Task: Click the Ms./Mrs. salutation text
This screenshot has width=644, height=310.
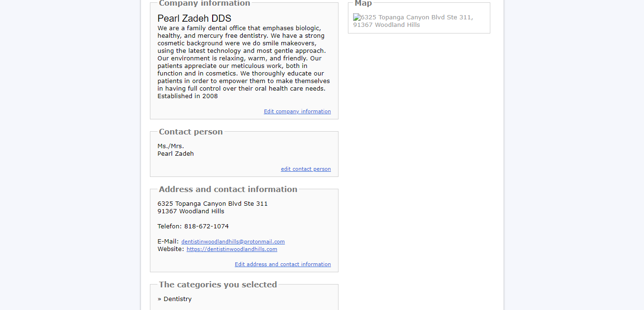Action: click(171, 146)
